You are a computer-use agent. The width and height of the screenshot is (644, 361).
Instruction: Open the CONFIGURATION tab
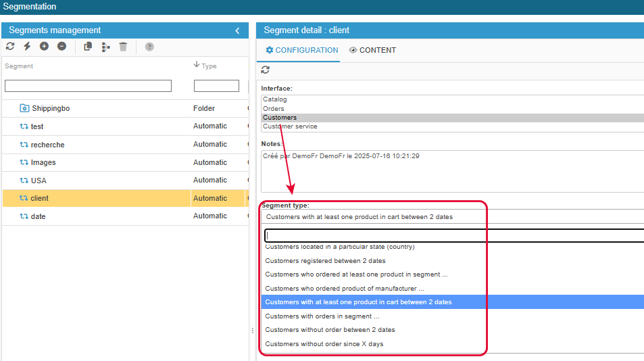[x=302, y=50]
